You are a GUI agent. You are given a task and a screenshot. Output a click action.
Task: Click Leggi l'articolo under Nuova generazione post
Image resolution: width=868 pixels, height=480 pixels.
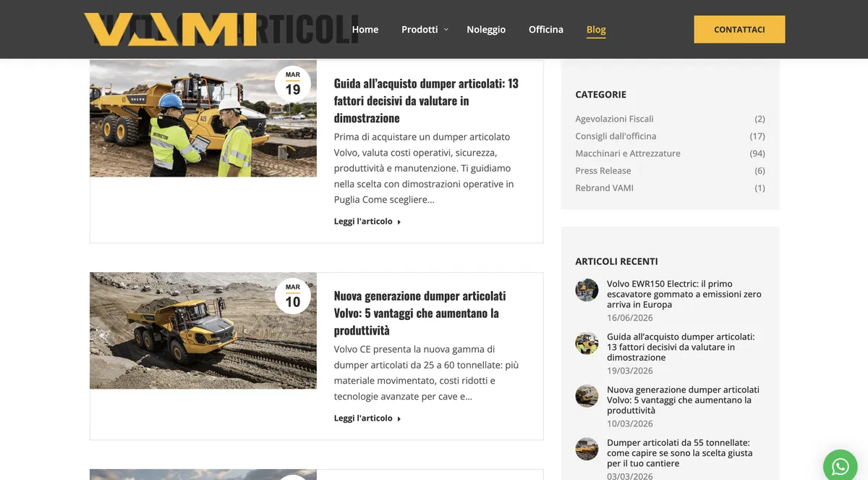(x=367, y=418)
